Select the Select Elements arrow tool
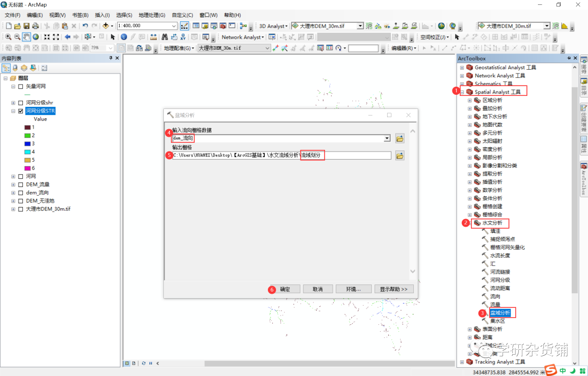 click(113, 37)
